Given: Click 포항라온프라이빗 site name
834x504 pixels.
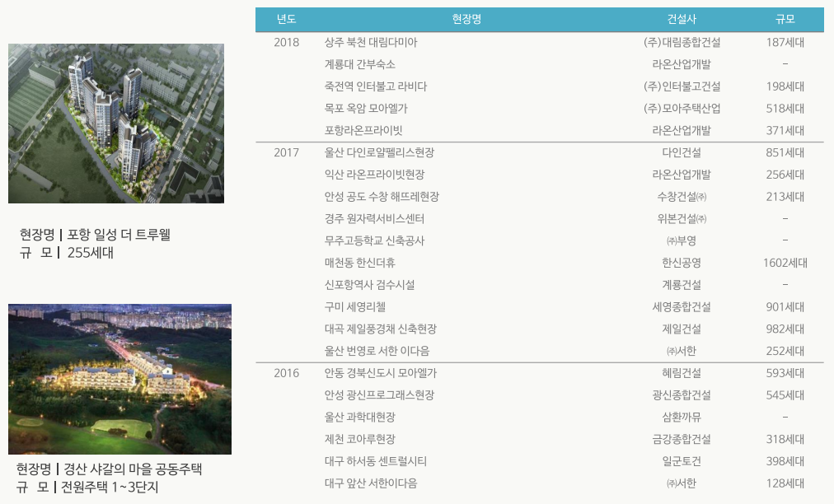Looking at the screenshot, I should click(x=363, y=131).
